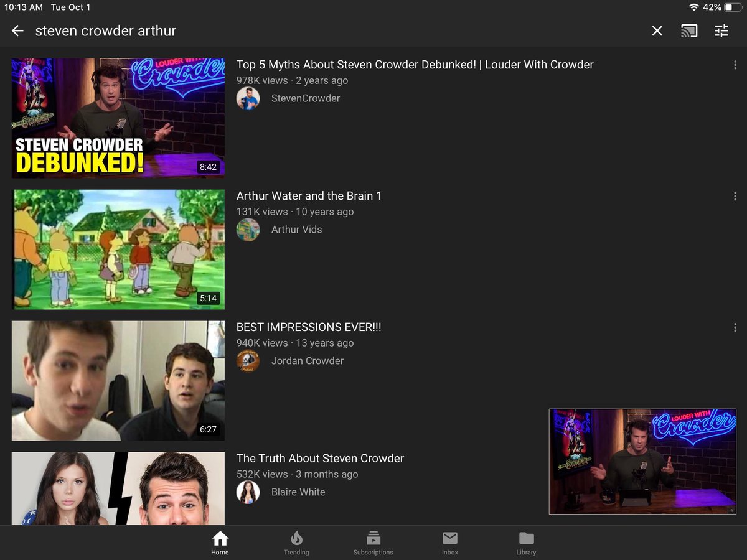
Task: Open more options for BEST IMPRESSIONS EVER video
Action: (x=735, y=327)
